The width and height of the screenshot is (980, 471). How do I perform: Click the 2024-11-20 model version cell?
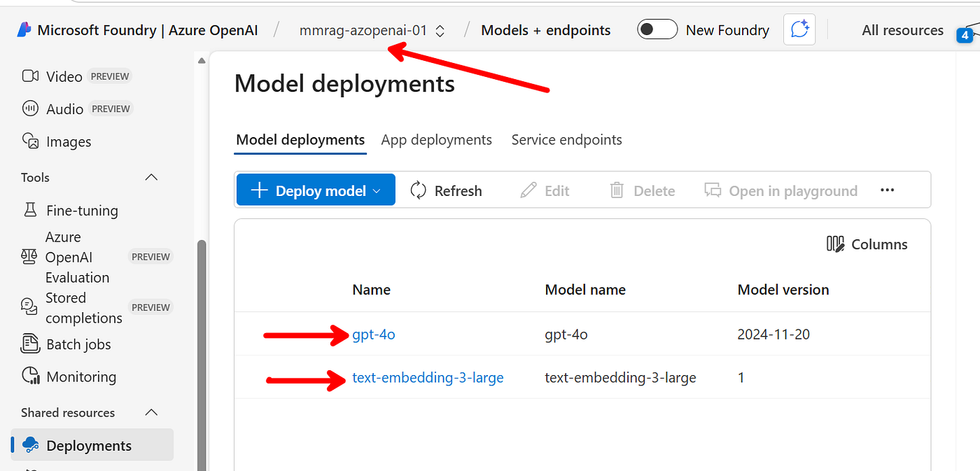coord(773,335)
